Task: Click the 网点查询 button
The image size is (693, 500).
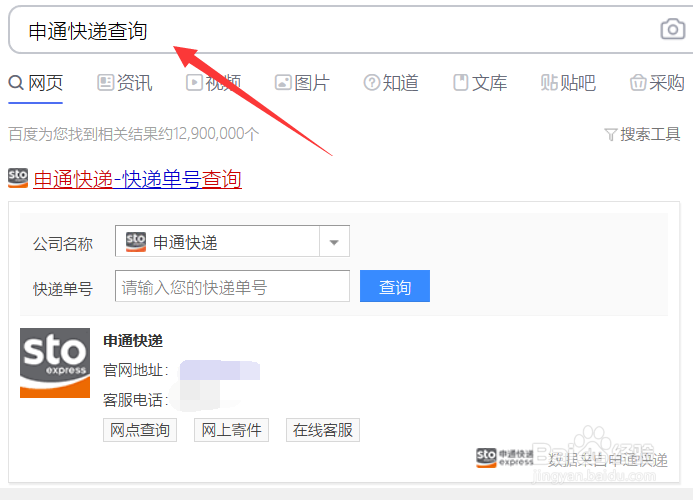Action: [x=140, y=430]
